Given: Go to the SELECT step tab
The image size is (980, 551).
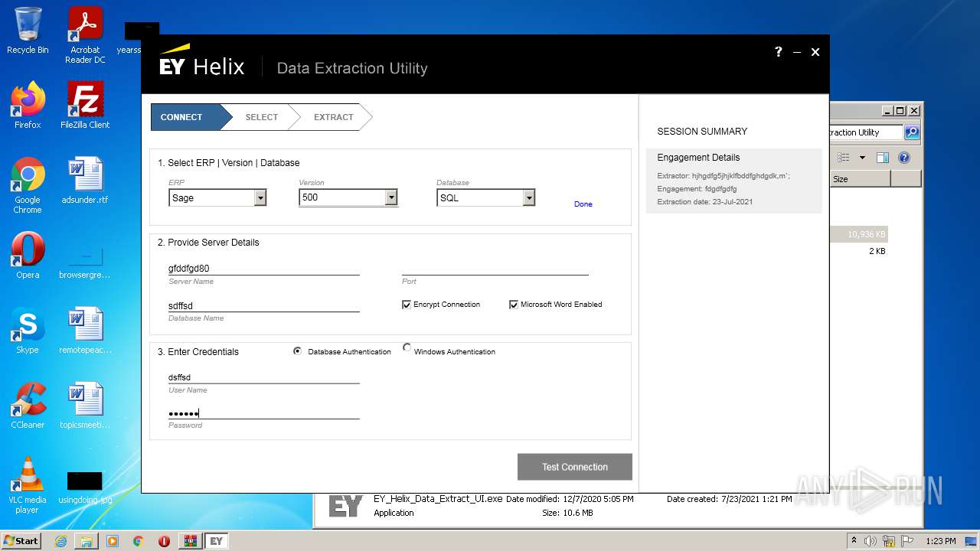Looking at the screenshot, I should click(261, 117).
